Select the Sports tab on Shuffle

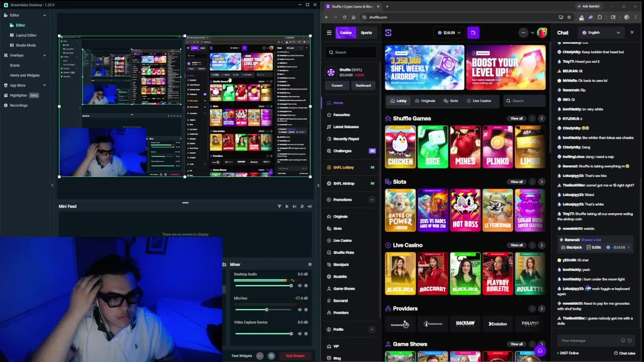pos(366,33)
